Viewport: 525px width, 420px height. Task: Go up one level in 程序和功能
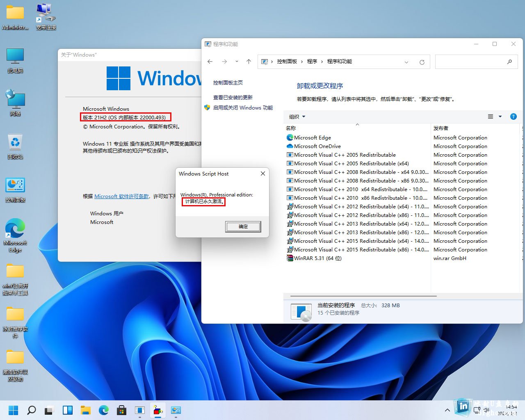tap(249, 62)
